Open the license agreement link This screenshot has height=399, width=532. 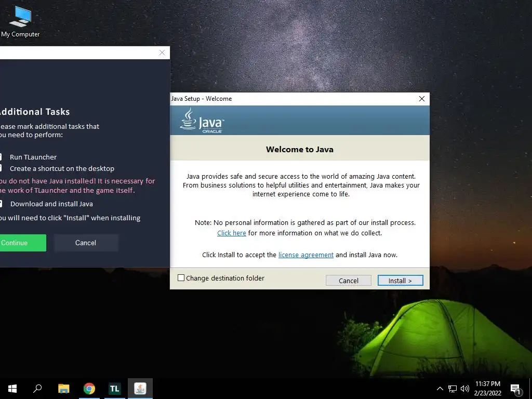[305, 255]
